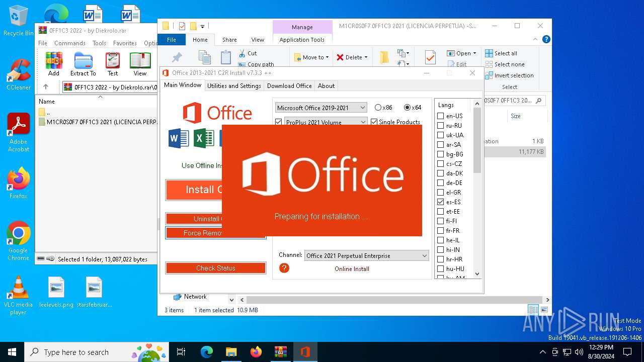The width and height of the screenshot is (644, 362).
Task: Toggle Single Products checkbox
Action: (x=374, y=122)
